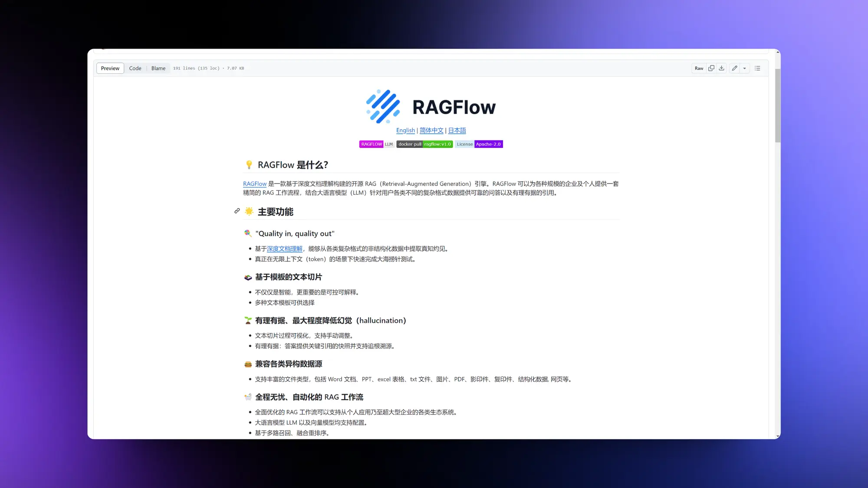Click the License Apache-2.0 badge
The width and height of the screenshot is (868, 488).
click(479, 144)
